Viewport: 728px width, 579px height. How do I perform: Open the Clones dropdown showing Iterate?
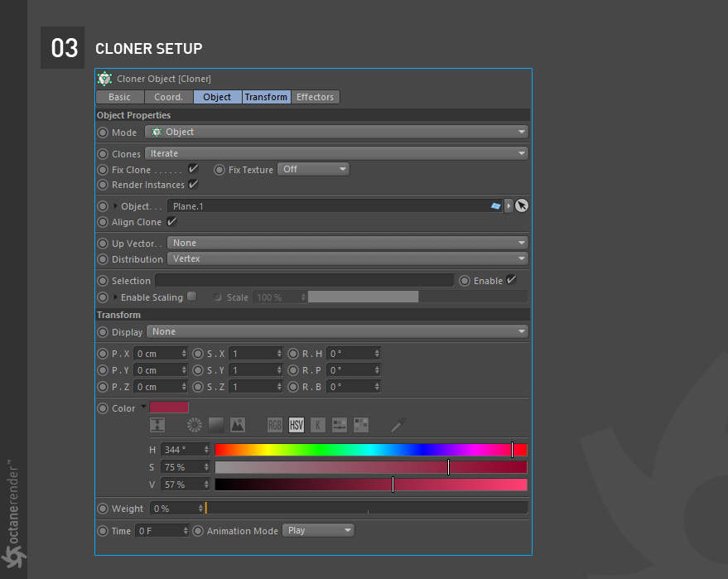pos(336,153)
